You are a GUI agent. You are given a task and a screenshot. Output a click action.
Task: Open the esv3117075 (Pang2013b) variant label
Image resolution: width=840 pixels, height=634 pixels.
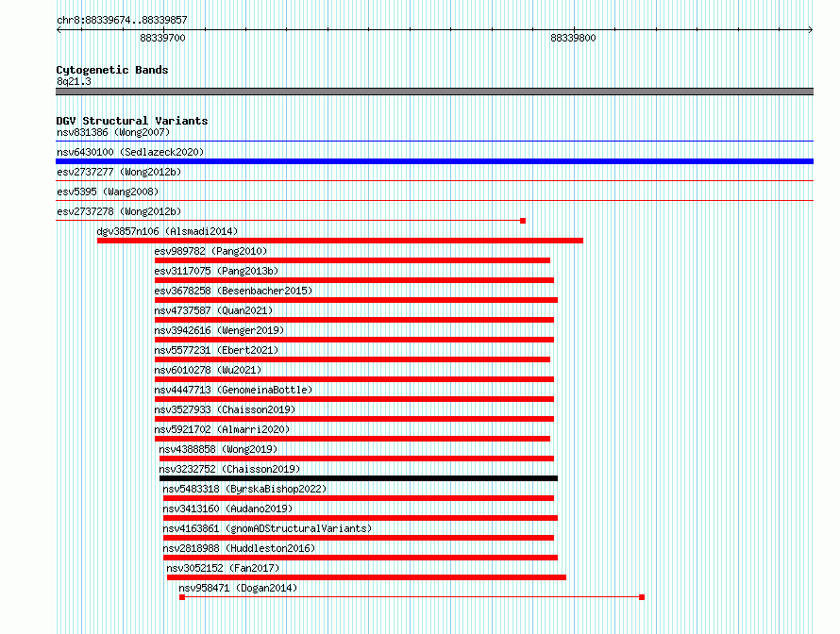tap(216, 271)
